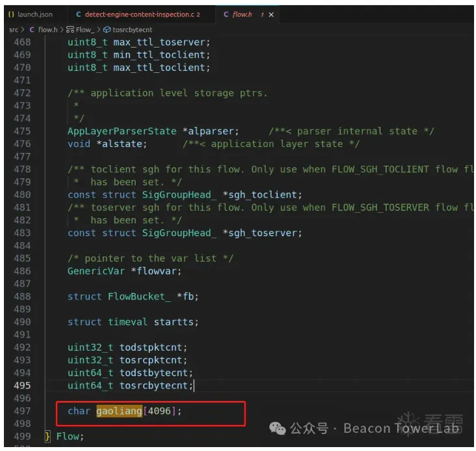Click the AppLayerParserState type name
This screenshot has width=476, height=451.
coord(122,131)
